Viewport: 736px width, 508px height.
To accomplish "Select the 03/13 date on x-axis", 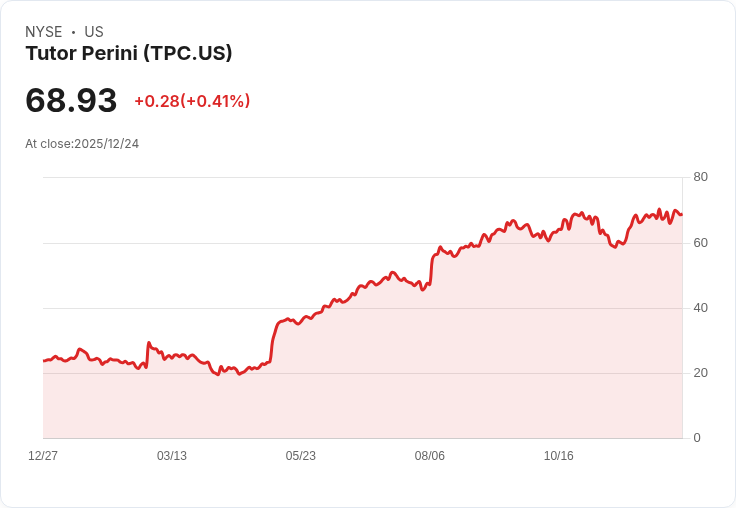I will pyautogui.click(x=172, y=456).
